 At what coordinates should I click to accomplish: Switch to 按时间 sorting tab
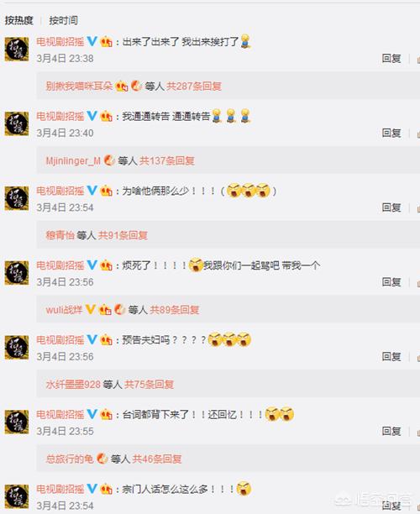click(64, 21)
